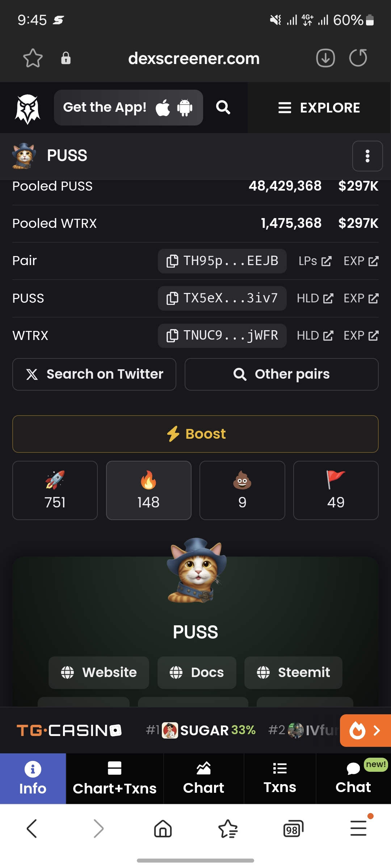Open LPs link for the pair

tap(315, 261)
